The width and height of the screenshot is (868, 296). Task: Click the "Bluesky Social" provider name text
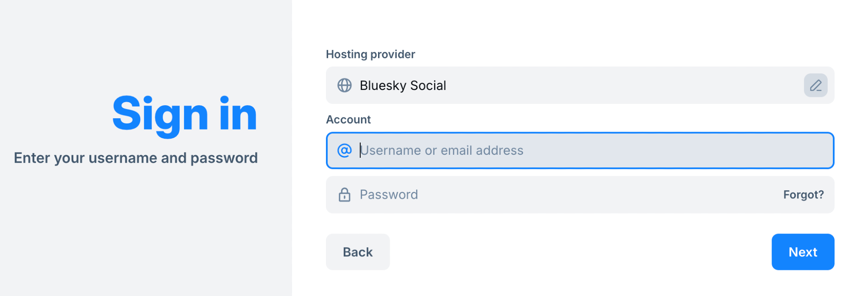tap(403, 86)
